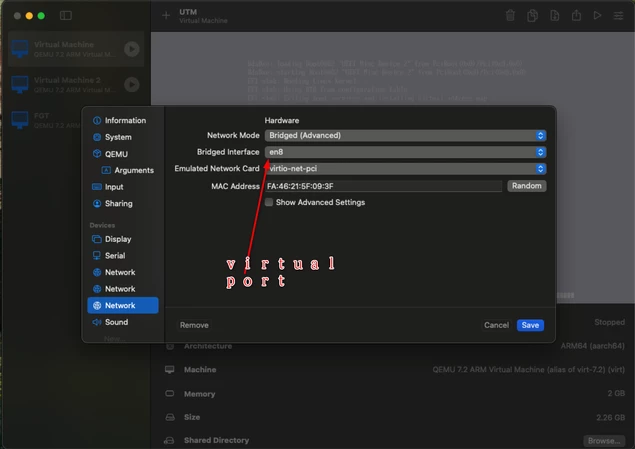This screenshot has height=449, width=635.
Task: Select Virtual Machine 2 in the sidebar
Action: (x=76, y=85)
